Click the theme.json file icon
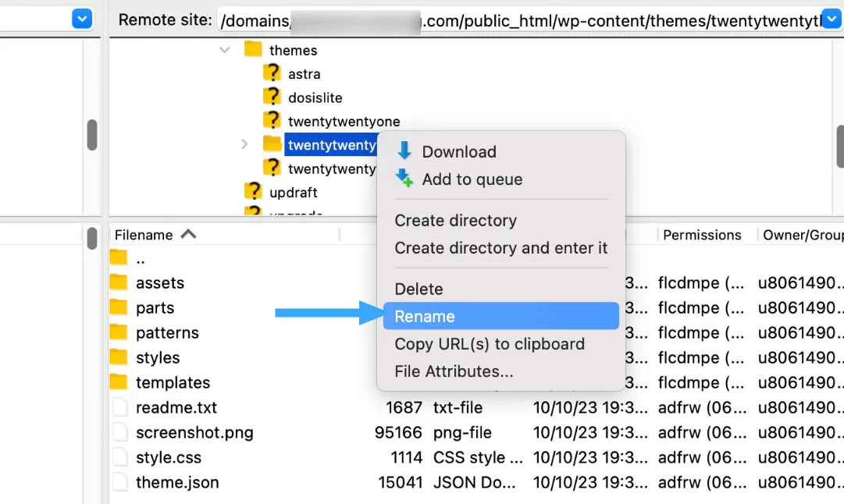Image resolution: width=844 pixels, height=504 pixels. (119, 482)
